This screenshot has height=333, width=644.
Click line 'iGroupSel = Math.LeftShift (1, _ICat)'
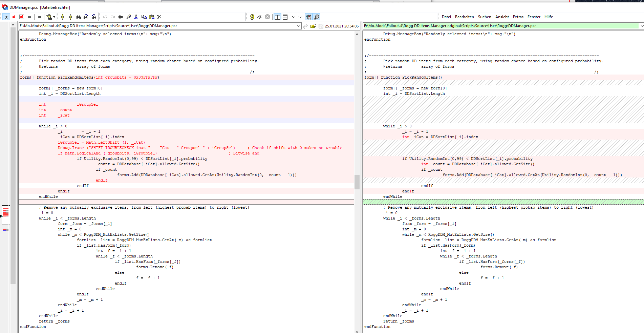coord(101,142)
